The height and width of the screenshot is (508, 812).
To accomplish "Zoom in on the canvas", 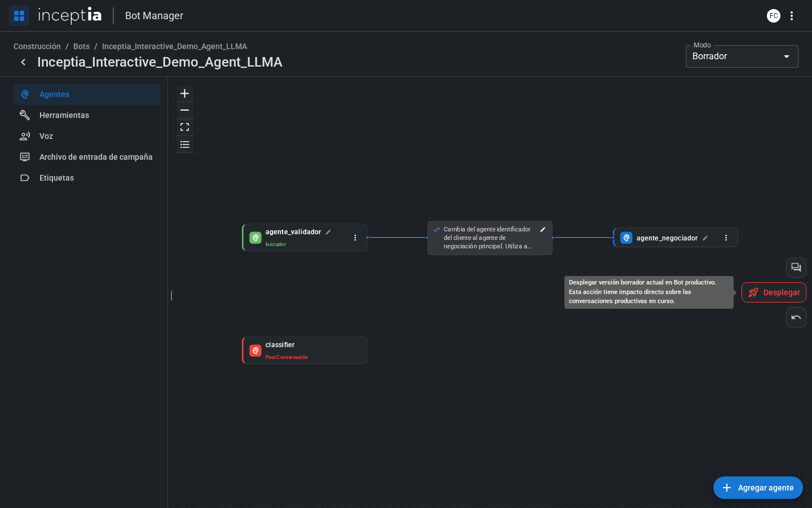I will (x=184, y=94).
